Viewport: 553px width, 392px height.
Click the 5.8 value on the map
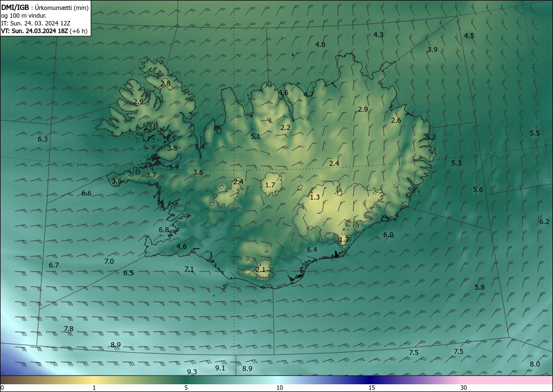pyautogui.click(x=479, y=288)
